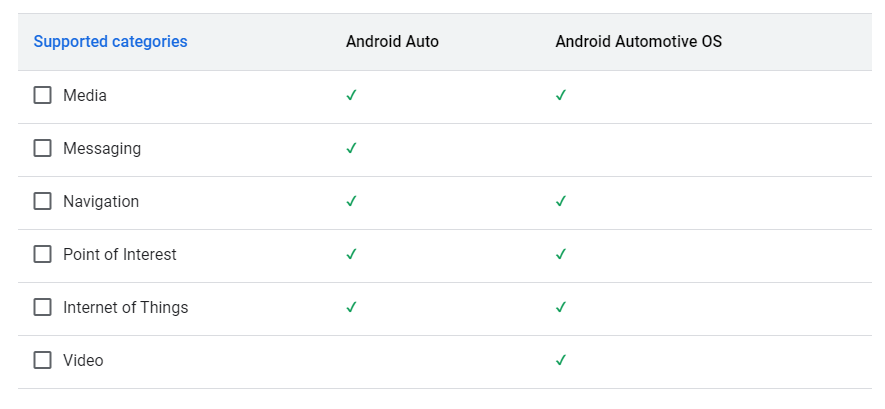885x409 pixels.
Task: Click Navigation's Android Auto checkmark
Action: 351,201
